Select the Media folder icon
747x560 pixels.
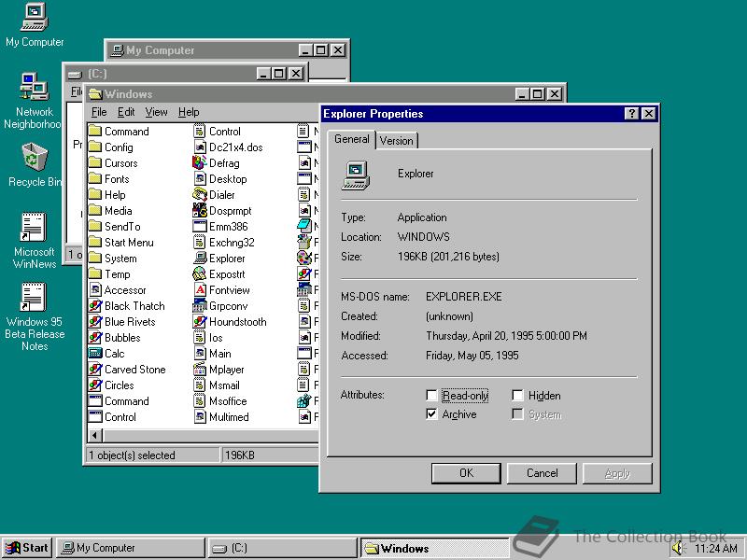point(95,211)
